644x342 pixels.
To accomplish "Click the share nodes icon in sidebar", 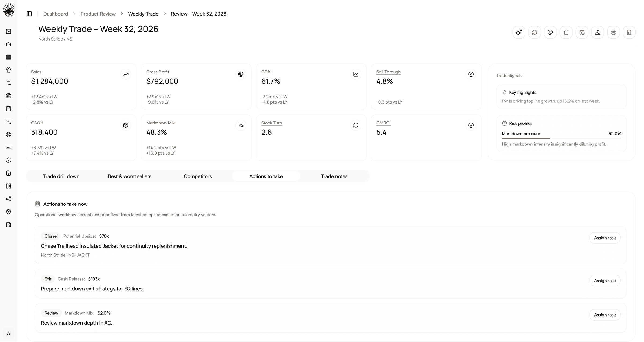I will click(x=9, y=199).
